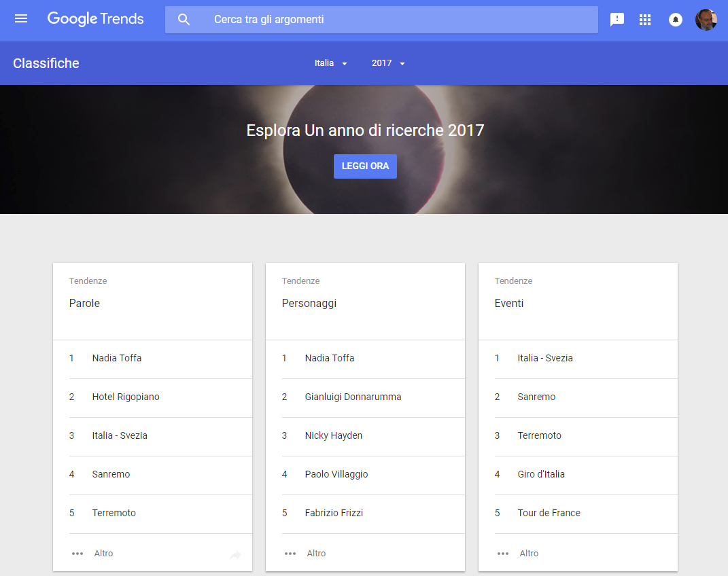Expand Altro in Parole card
Viewport: 728px width, 576px height.
point(103,554)
